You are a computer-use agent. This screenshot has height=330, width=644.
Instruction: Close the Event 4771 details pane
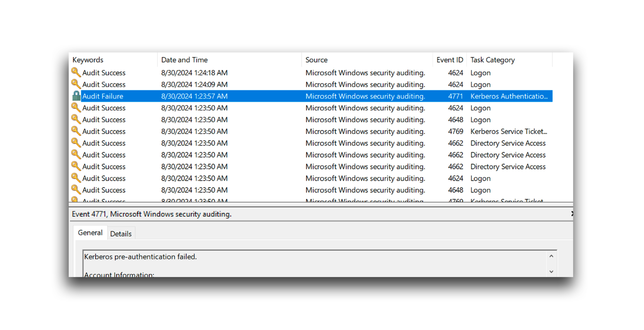tap(573, 214)
